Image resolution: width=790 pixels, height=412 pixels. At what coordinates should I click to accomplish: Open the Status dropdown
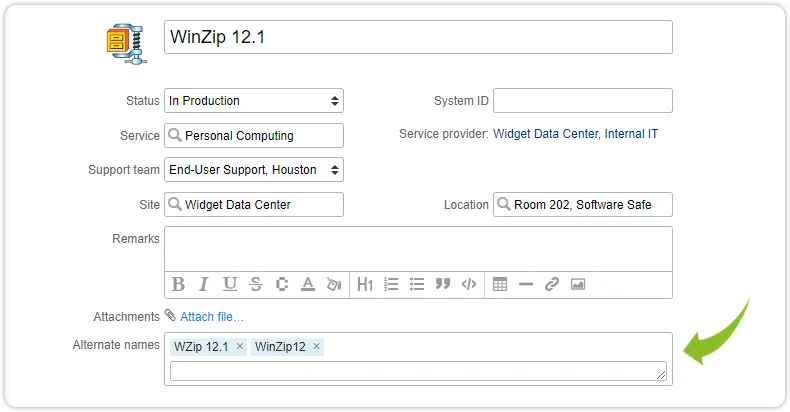pyautogui.click(x=254, y=101)
